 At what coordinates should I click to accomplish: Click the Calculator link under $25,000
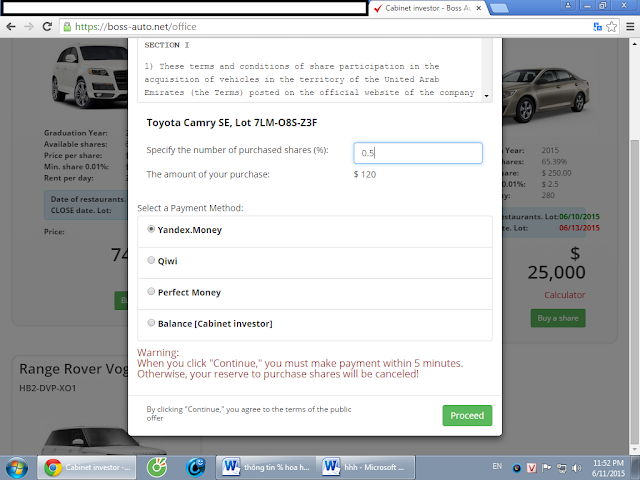point(564,295)
